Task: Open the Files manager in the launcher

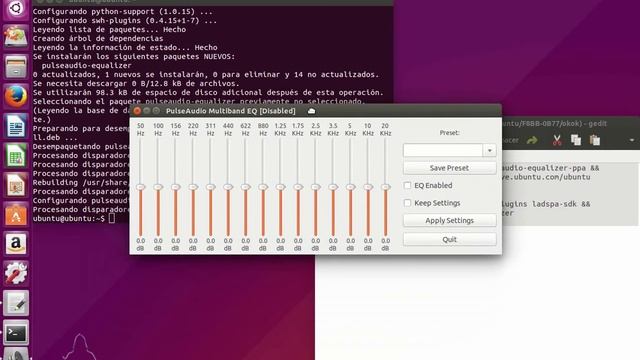Action: tap(16, 67)
